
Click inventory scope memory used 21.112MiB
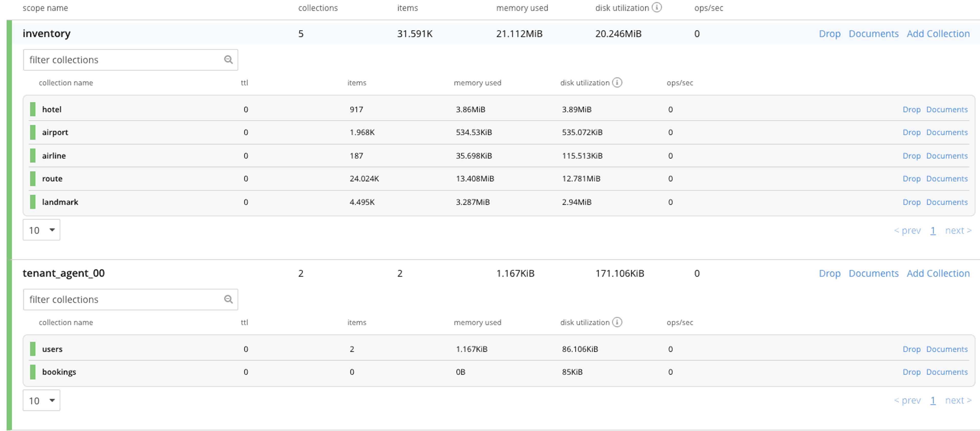(x=519, y=34)
